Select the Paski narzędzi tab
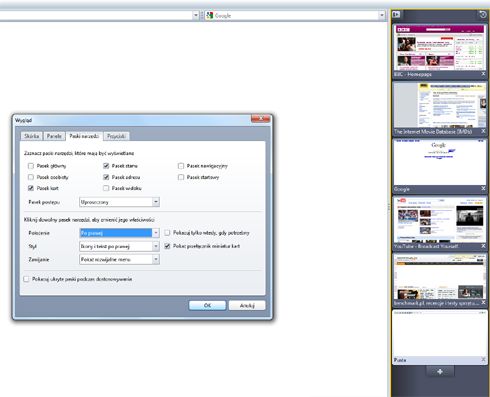This screenshot has height=397, width=490. pos(84,136)
